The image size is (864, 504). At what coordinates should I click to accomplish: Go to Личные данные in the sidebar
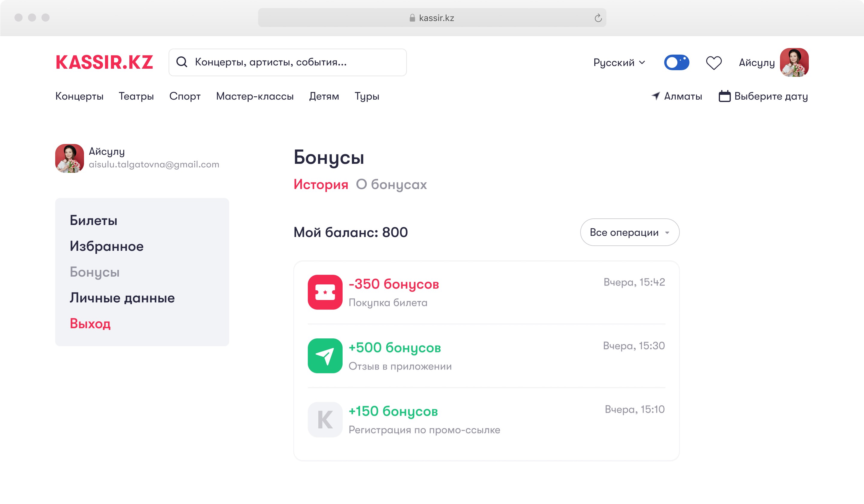(122, 298)
